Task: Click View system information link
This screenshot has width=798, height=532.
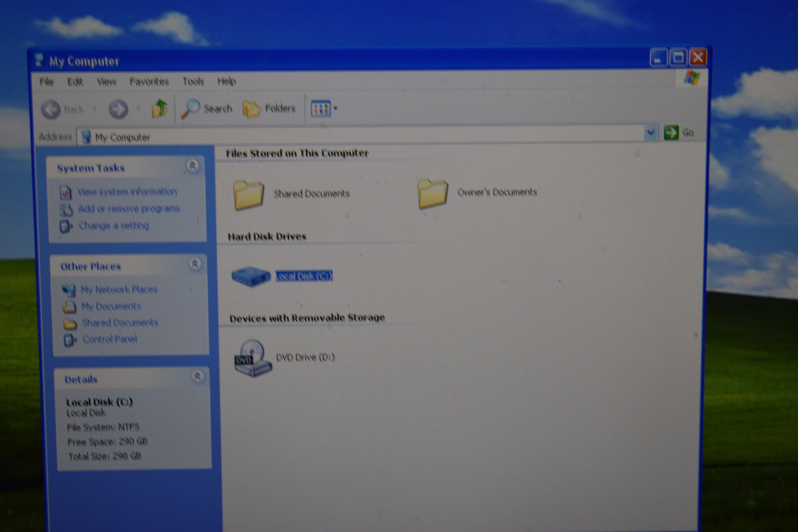Action: click(x=127, y=191)
